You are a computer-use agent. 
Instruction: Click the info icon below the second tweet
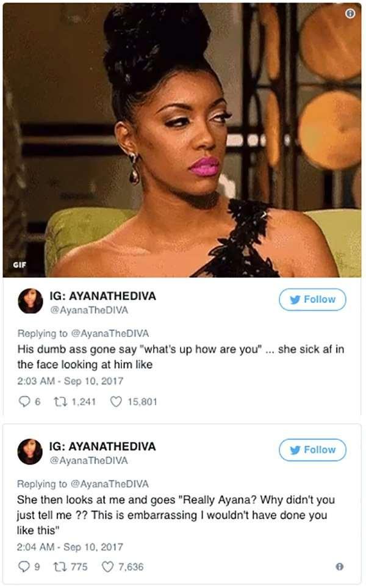point(339,567)
